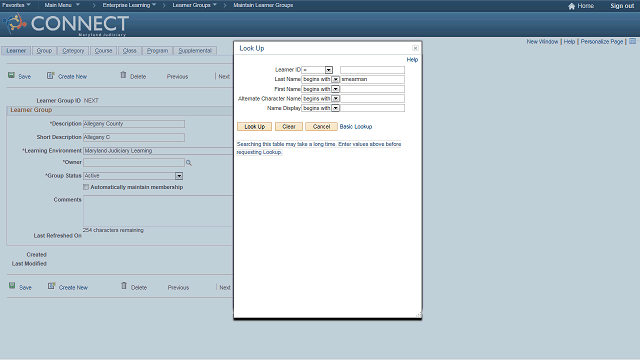
Task: Open the New Window link
Action: [x=542, y=42]
